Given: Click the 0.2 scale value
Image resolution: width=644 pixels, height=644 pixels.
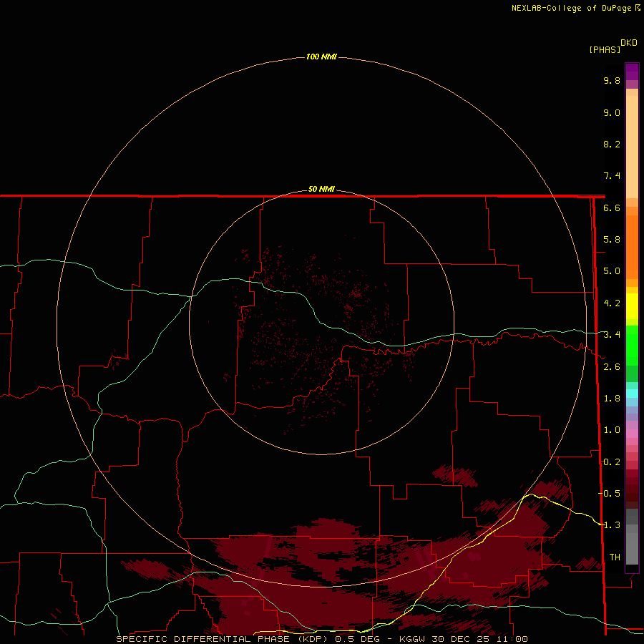Looking at the screenshot, I should (612, 462).
